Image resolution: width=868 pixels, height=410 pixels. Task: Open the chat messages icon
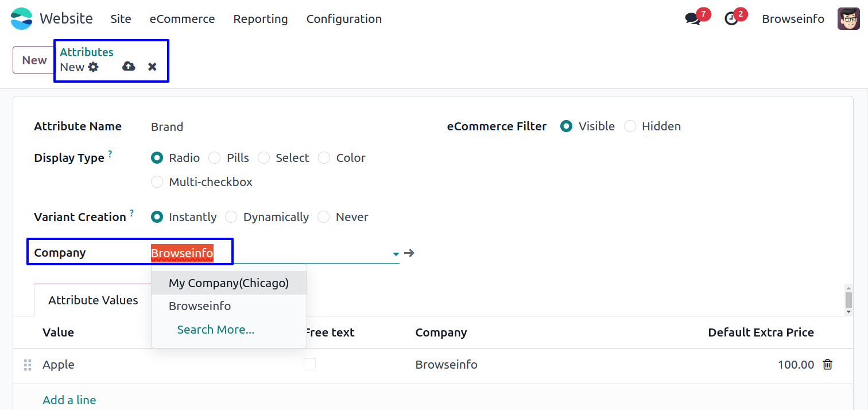[x=692, y=19]
